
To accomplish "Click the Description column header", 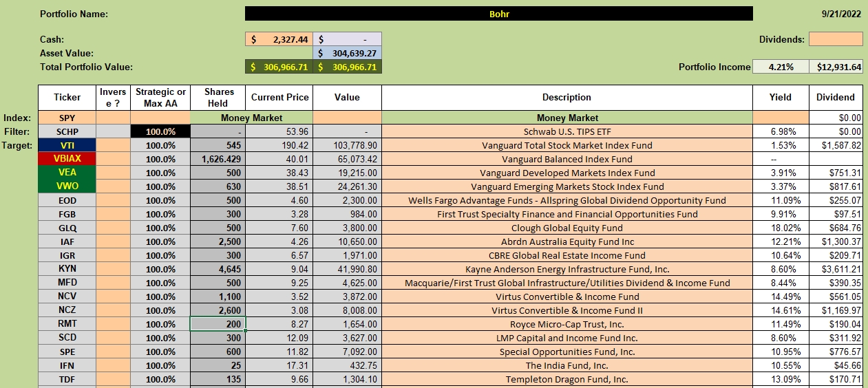I will tap(567, 98).
